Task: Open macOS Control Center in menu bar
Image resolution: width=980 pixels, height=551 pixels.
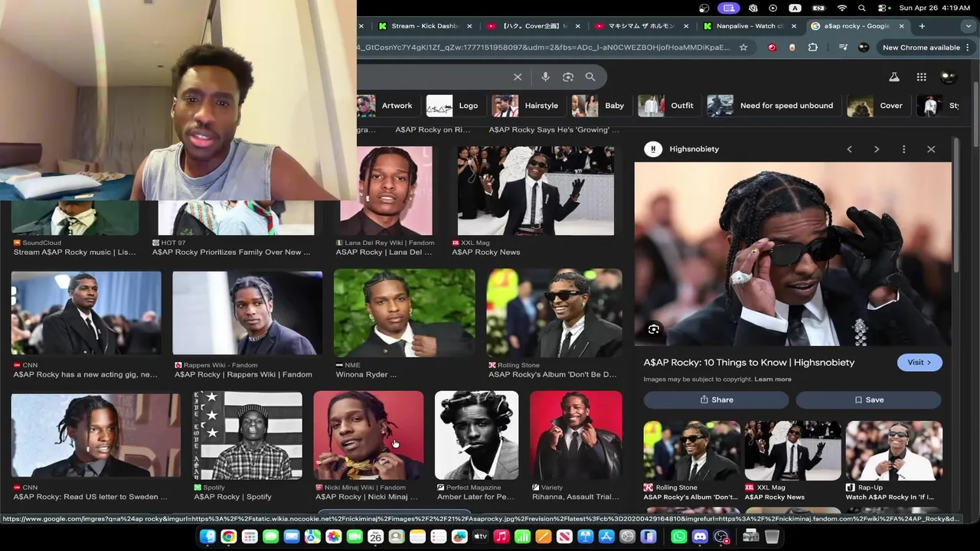Action: (x=884, y=8)
